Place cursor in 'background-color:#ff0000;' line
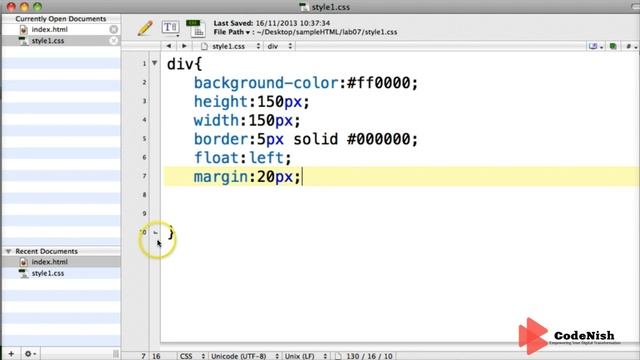The width and height of the screenshot is (640, 360). [306, 83]
